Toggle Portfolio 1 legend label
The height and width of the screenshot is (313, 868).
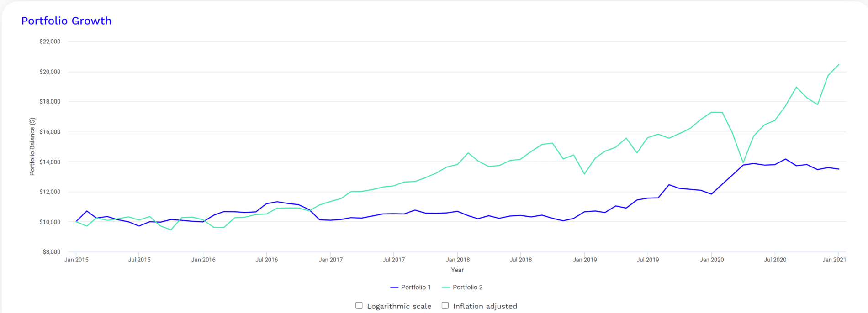tap(416, 287)
